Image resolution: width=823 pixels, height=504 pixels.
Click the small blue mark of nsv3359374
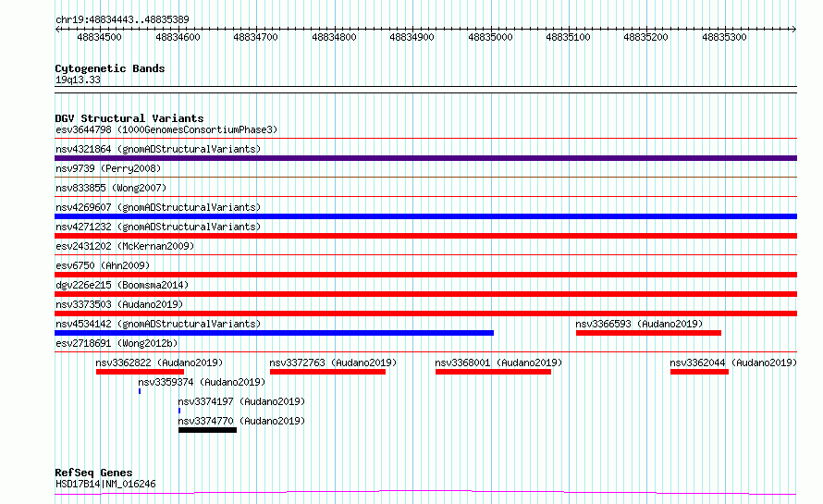point(140,391)
